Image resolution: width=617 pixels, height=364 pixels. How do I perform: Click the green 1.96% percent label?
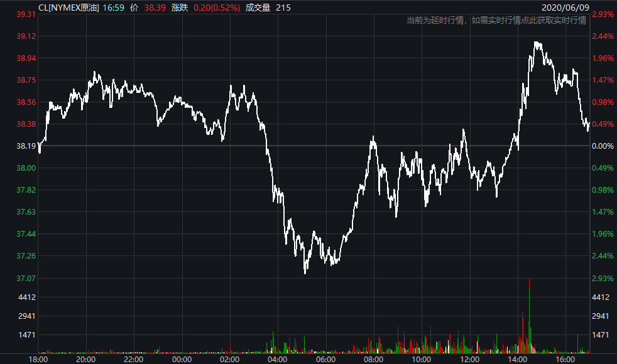coord(603,234)
